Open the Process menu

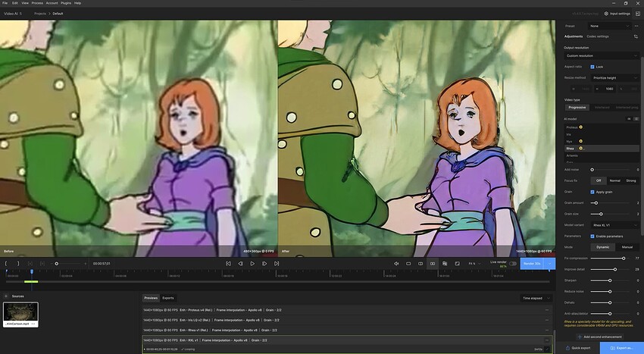[37, 3]
